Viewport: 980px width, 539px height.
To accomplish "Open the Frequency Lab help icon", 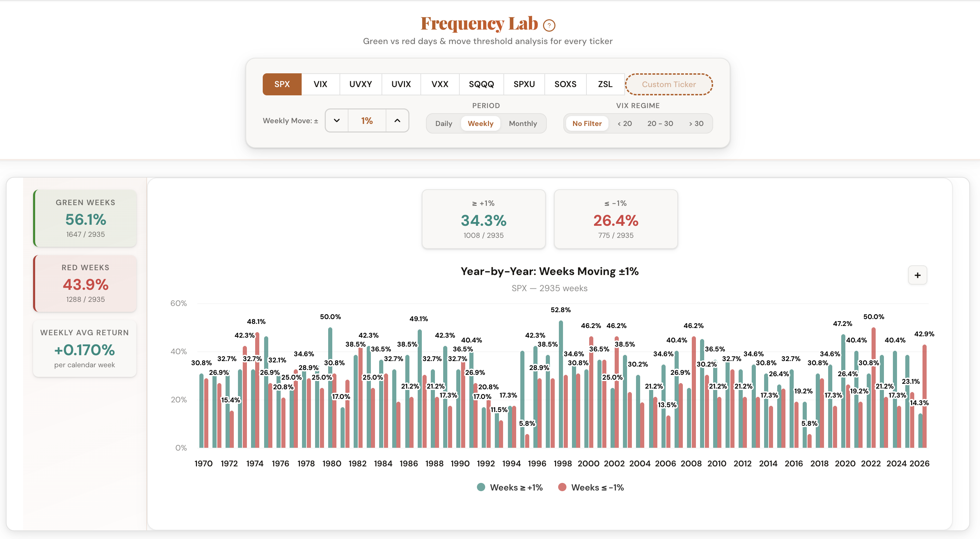I will click(x=549, y=25).
